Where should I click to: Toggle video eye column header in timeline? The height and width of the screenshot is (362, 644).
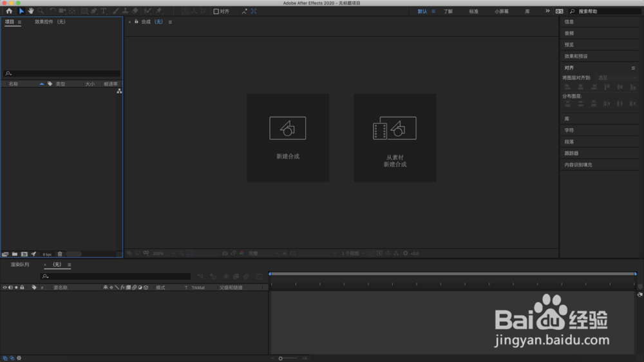click(x=5, y=287)
